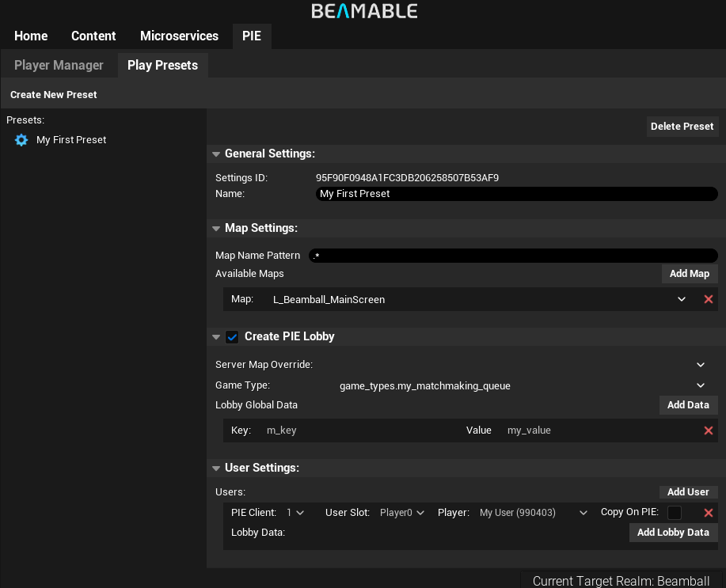
Task: Remove the Player0 user row with red X
Action: (x=708, y=513)
